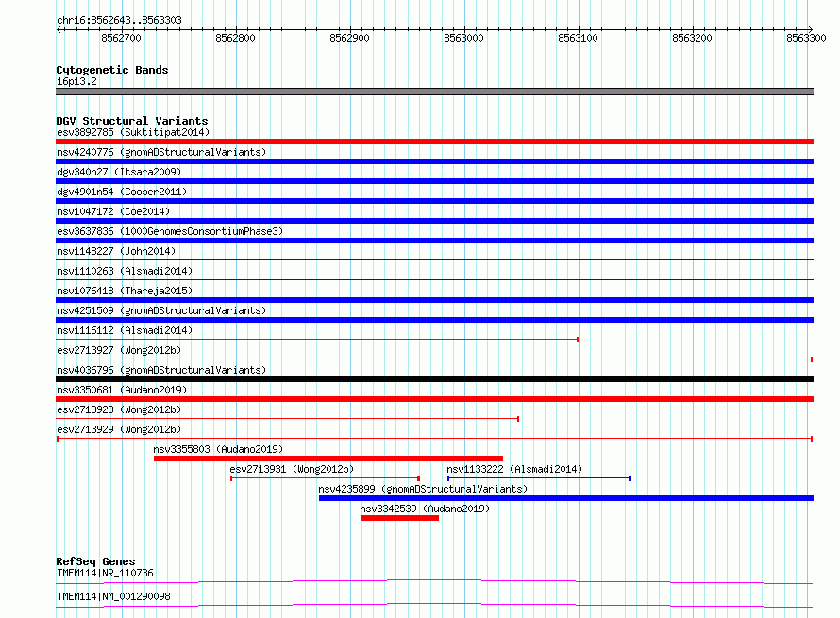Select the red bar of nsv3355803
Image resolution: width=840 pixels, height=618 pixels.
click(328, 459)
